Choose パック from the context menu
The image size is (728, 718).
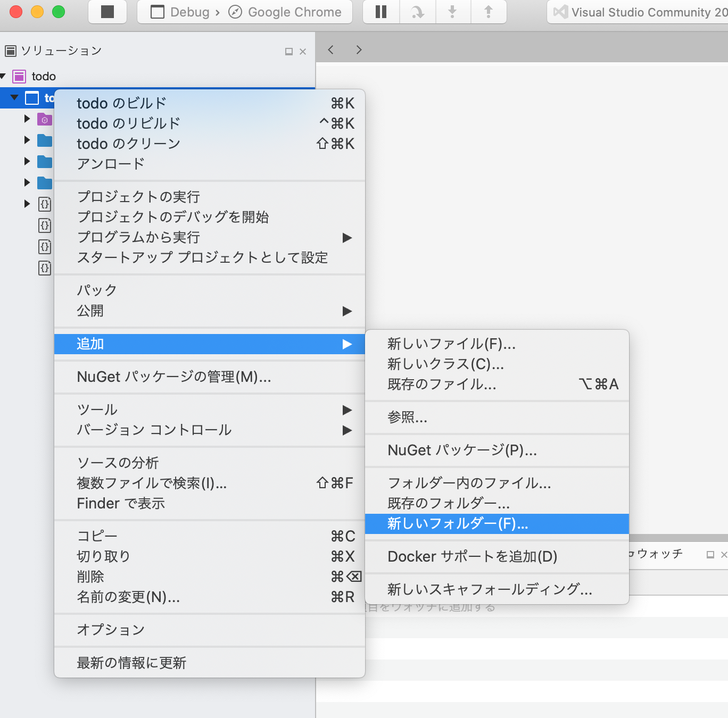pyautogui.click(x=210, y=290)
